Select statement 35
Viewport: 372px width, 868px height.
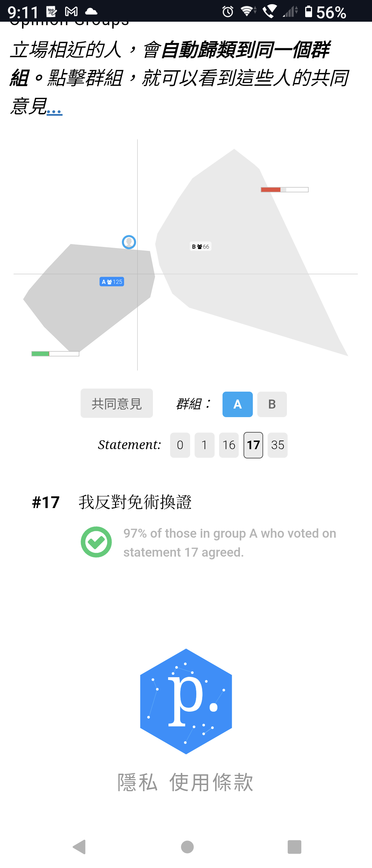click(278, 445)
